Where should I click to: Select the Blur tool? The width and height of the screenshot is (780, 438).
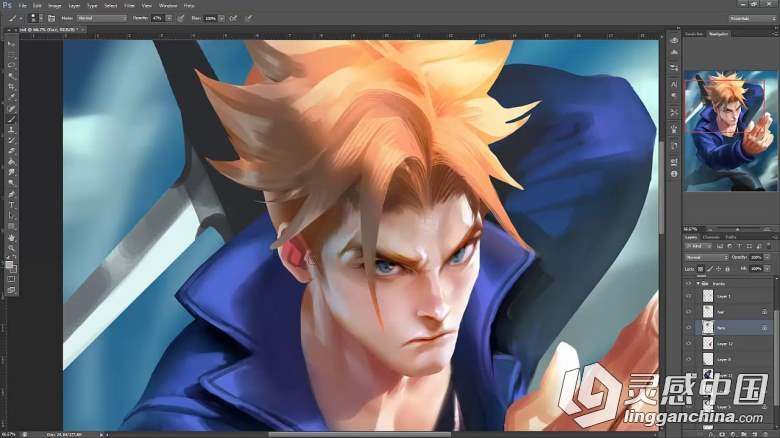click(x=11, y=173)
